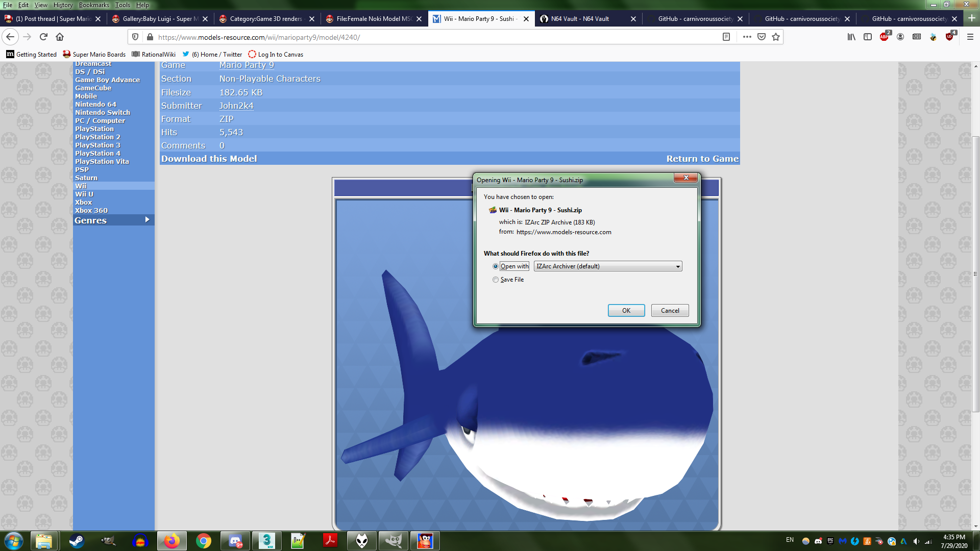Toggle reader view in address bar
Screen dimensions: 980x551
click(726, 37)
